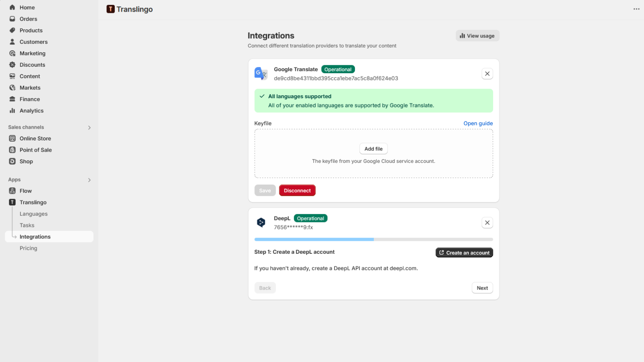
Task: Click the DeepL masked API key text
Action: pos(293,227)
